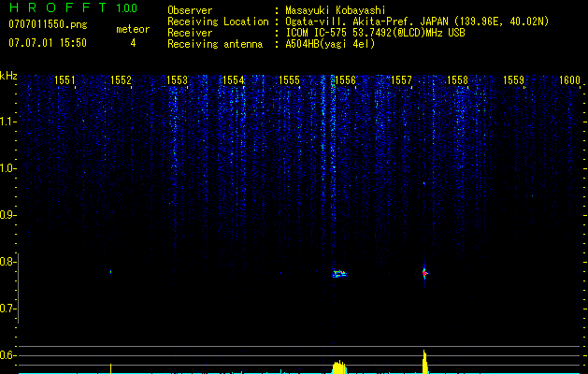
Task: Click the meteor count value 4
Action: tap(133, 43)
